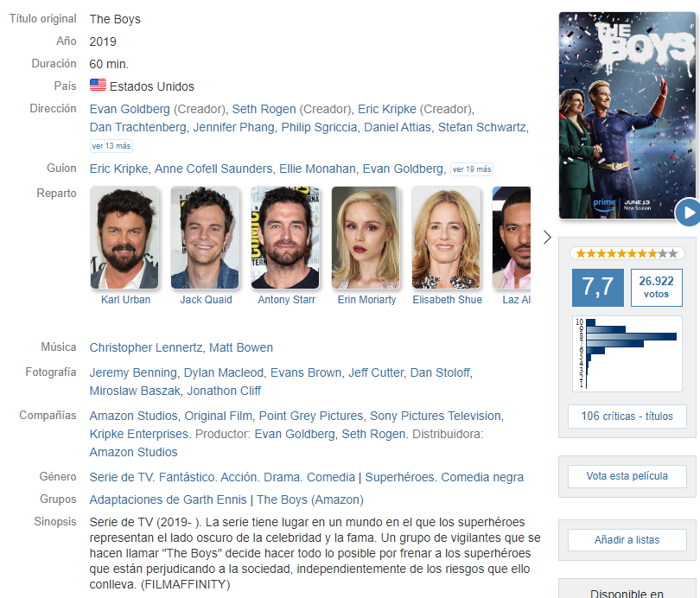Click the 7,7 rating box
The width and height of the screenshot is (700, 598).
point(598,288)
